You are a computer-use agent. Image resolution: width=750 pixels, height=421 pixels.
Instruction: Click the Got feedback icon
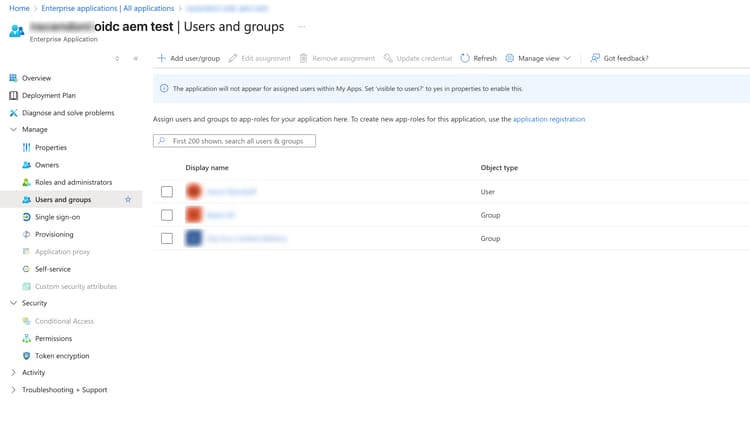tap(595, 58)
